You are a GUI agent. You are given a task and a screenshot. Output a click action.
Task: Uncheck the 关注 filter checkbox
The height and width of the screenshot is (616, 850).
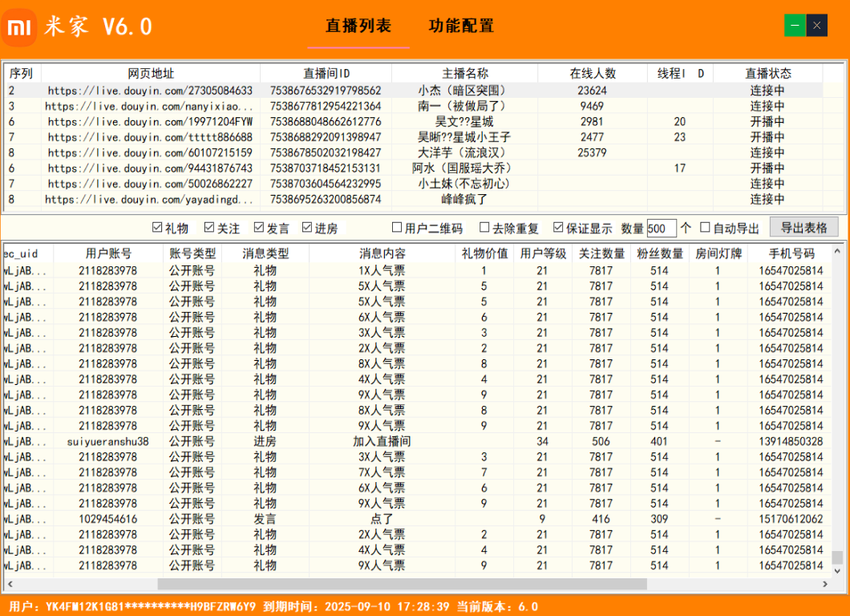(209, 228)
